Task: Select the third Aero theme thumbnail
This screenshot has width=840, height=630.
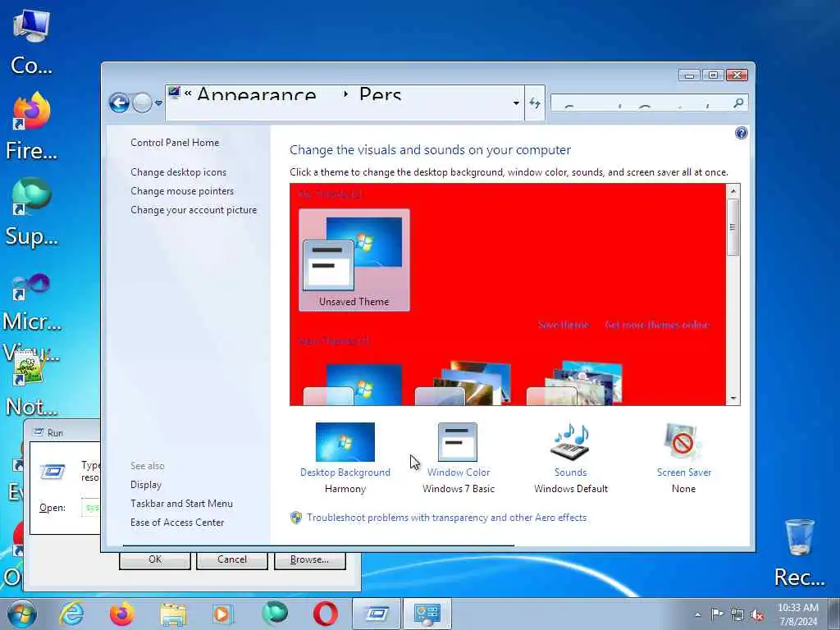Action: point(575,384)
